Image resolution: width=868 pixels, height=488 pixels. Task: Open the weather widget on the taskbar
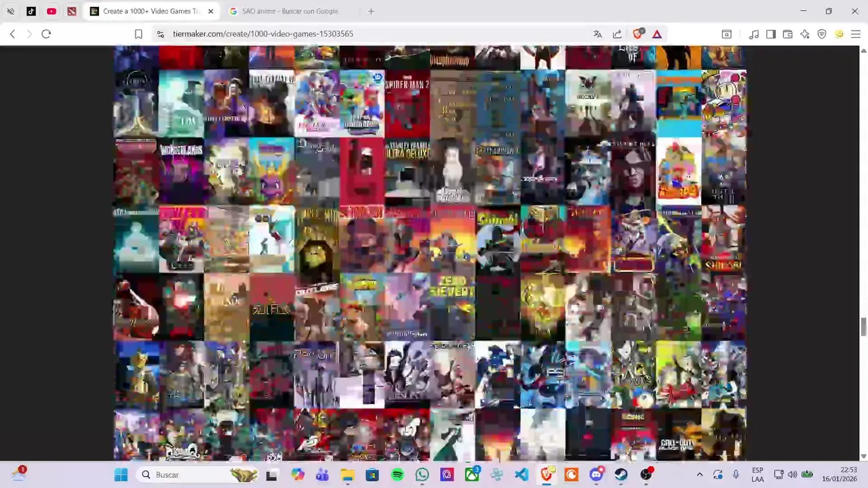pos(18,474)
